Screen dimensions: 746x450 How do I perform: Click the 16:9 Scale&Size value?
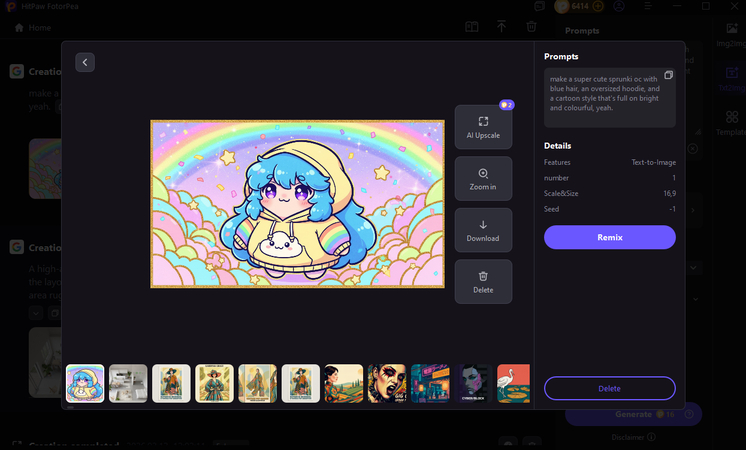point(669,193)
